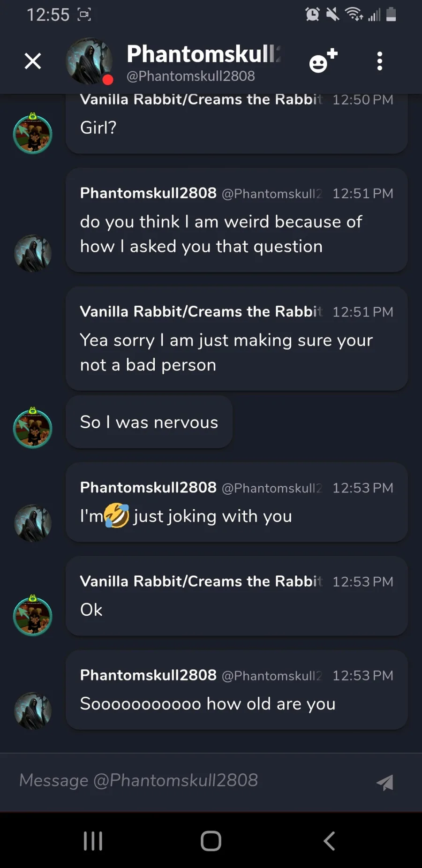Tap the "So I was nervous" message bubble

[149, 422]
